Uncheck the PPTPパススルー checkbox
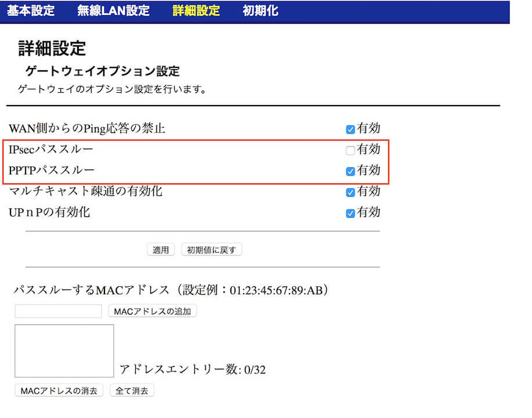The height and width of the screenshot is (418, 532). point(350,171)
